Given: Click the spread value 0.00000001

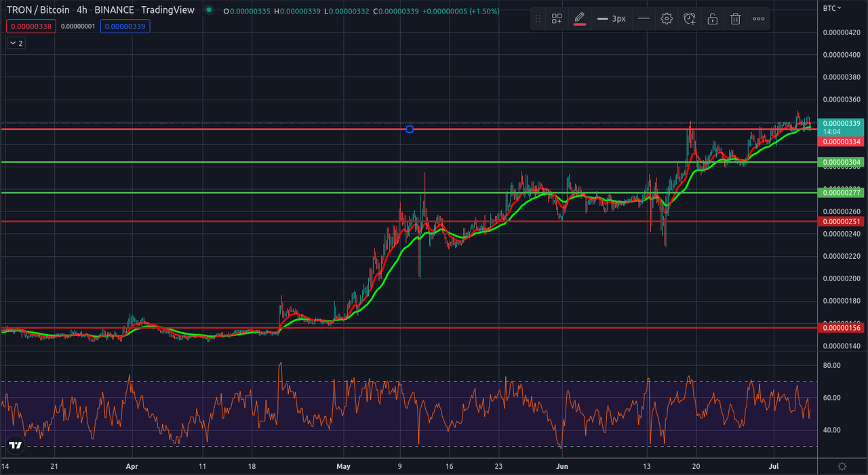Looking at the screenshot, I should (x=77, y=26).
